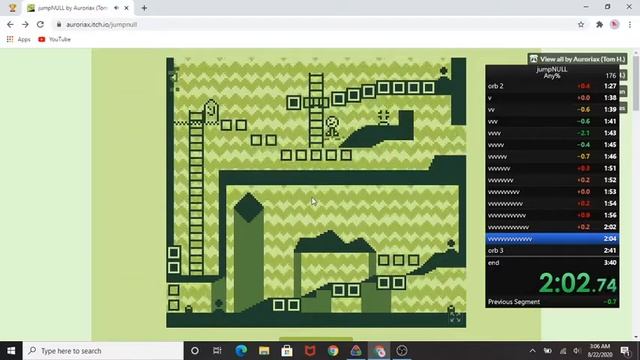Close the jumpNULL browser tab
Image resolution: width=640 pixels, height=360 pixels.
coord(127,8)
